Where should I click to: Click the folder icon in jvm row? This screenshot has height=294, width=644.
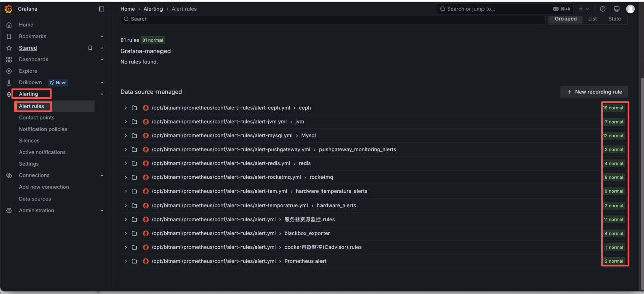tap(134, 122)
